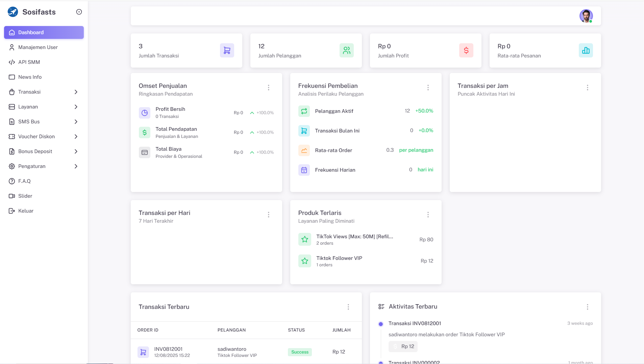Click the Voucher Diskon ticket icon
This screenshot has height=364, width=644.
[12, 137]
